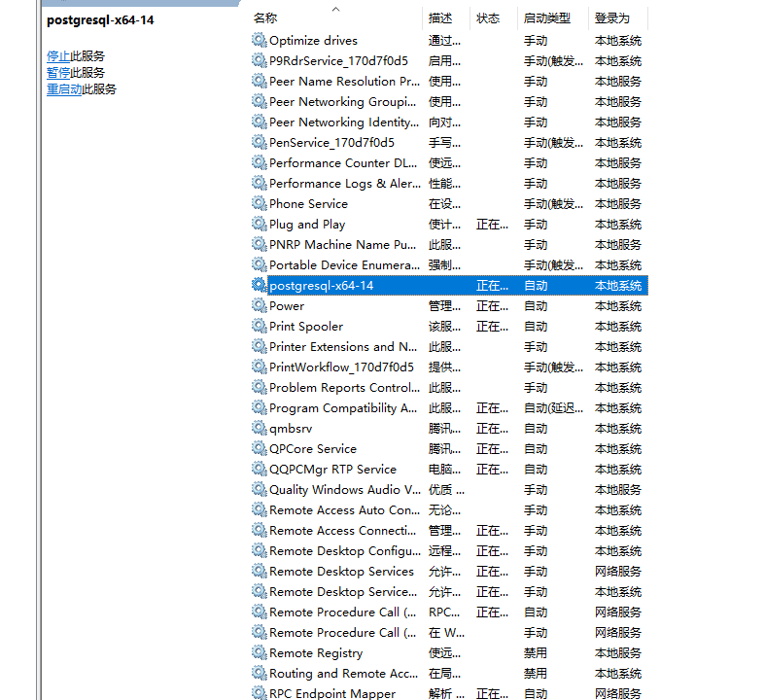The height and width of the screenshot is (700, 765).
Task: Click the restart service link (重启动)
Action: pyautogui.click(x=64, y=89)
